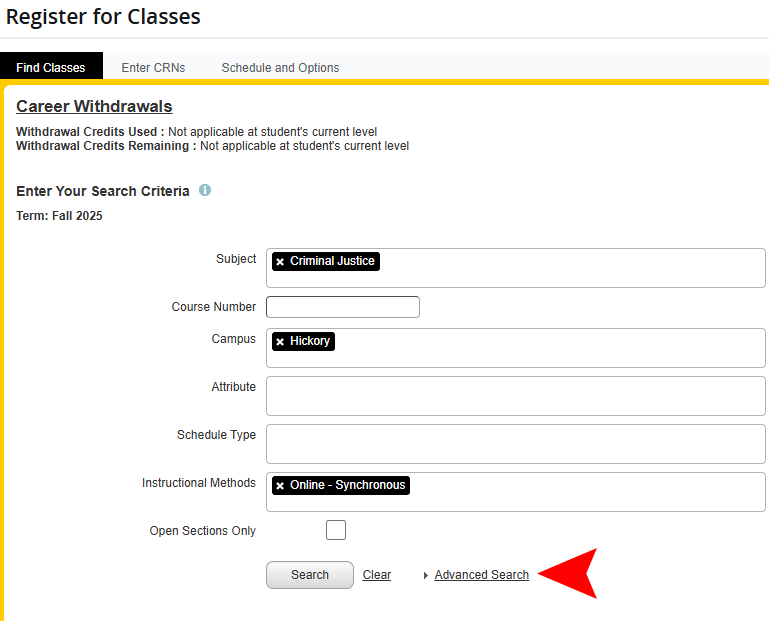Click the Schedule Type label
Viewport: 769px width, 621px height.
216,435
